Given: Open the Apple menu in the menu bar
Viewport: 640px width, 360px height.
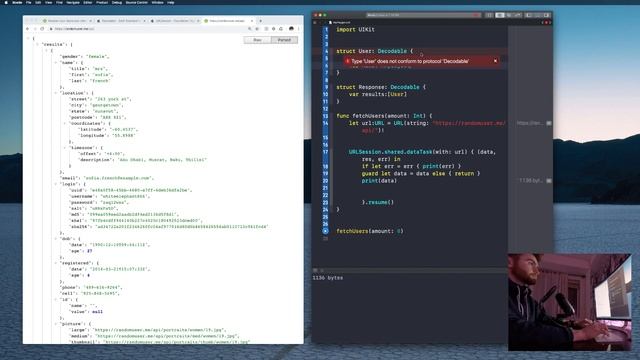Looking at the screenshot, I should (x=6, y=2).
